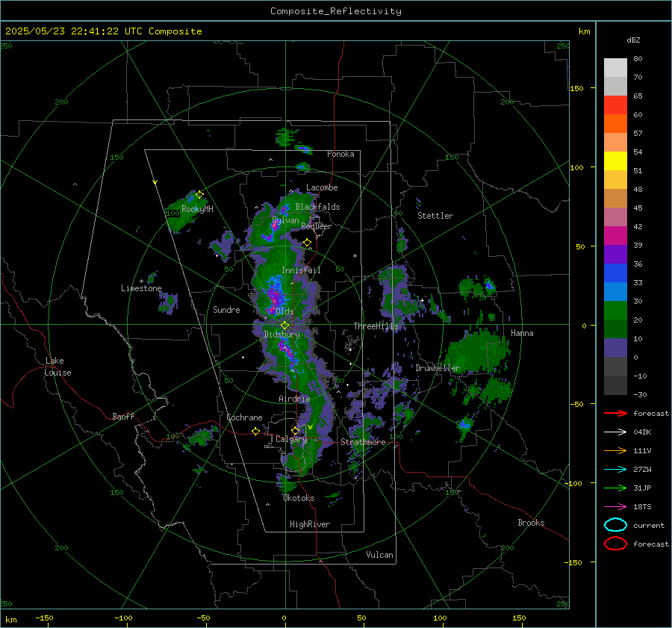Image resolution: width=672 pixels, height=628 pixels.
Task: Click the Banff label
Action: pos(123,416)
